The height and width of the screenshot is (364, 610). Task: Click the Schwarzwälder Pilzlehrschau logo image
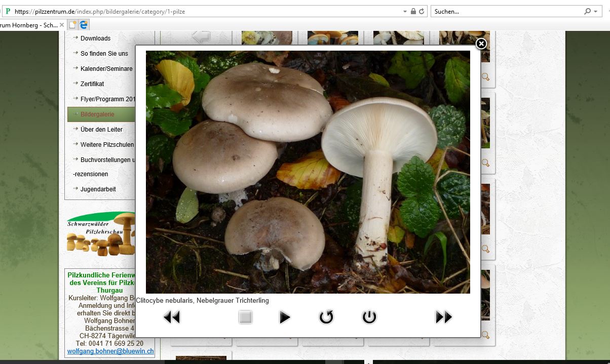click(101, 234)
